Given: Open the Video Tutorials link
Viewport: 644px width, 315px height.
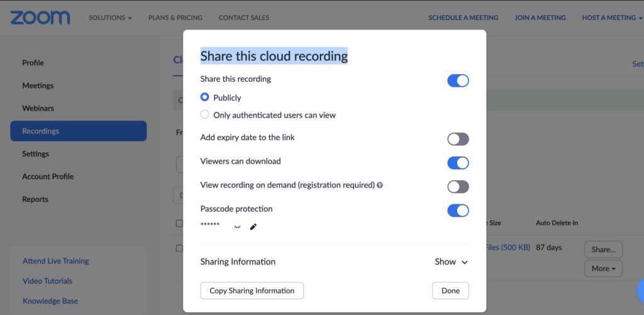Looking at the screenshot, I should coord(47,281).
